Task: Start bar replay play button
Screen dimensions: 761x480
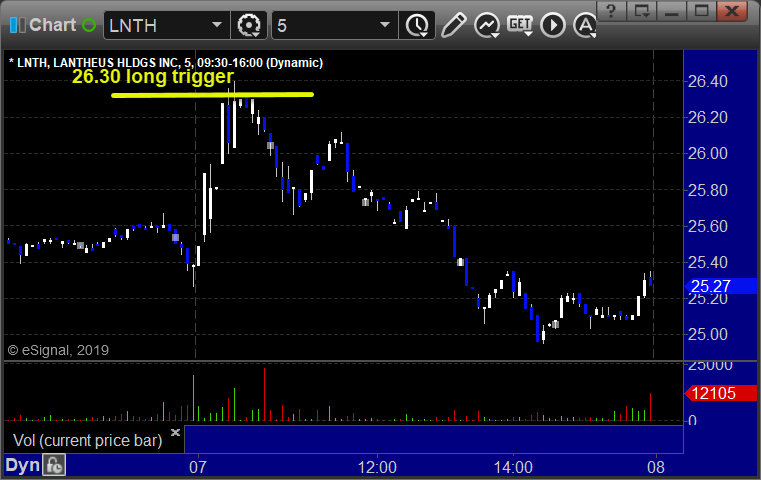Action: (x=553, y=25)
